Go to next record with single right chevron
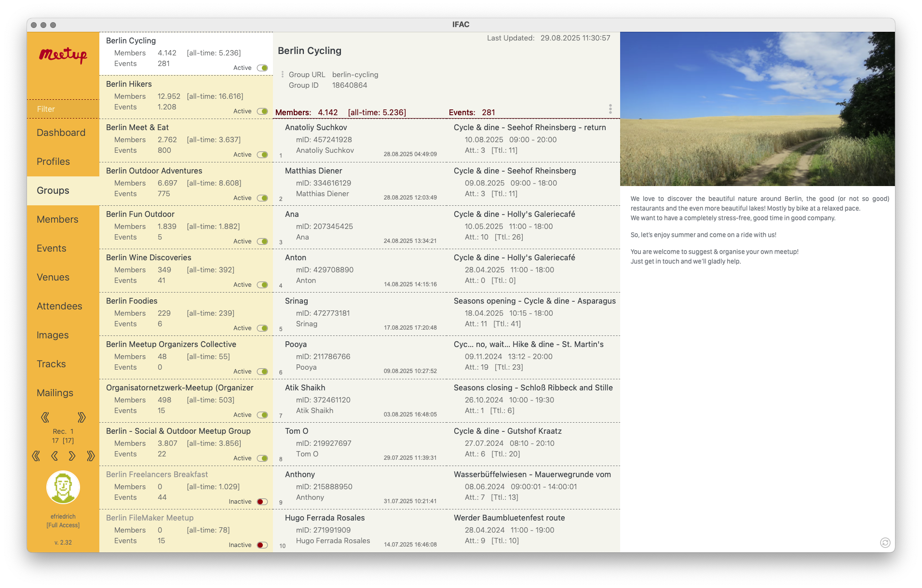The image size is (922, 588). coord(72,456)
